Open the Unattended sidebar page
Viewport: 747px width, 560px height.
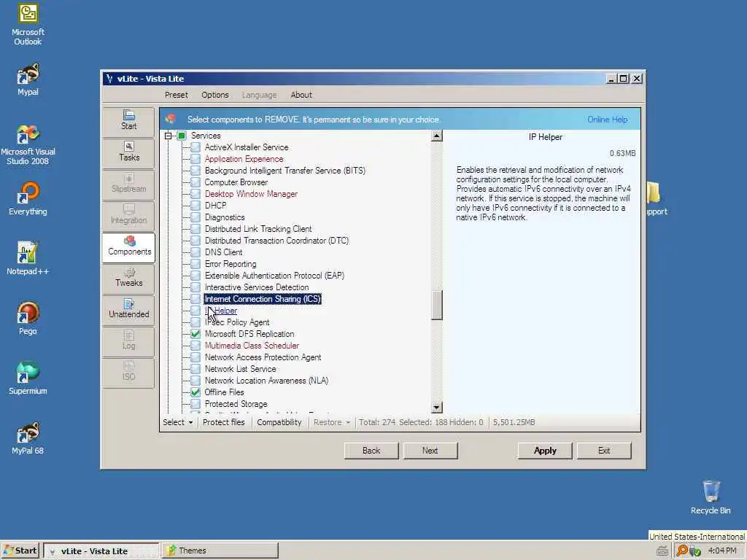click(x=128, y=309)
